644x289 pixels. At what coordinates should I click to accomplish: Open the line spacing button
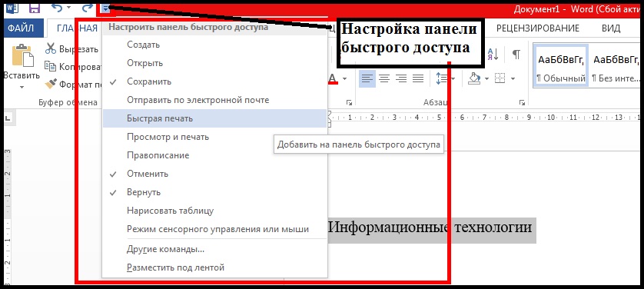pyautogui.click(x=441, y=78)
